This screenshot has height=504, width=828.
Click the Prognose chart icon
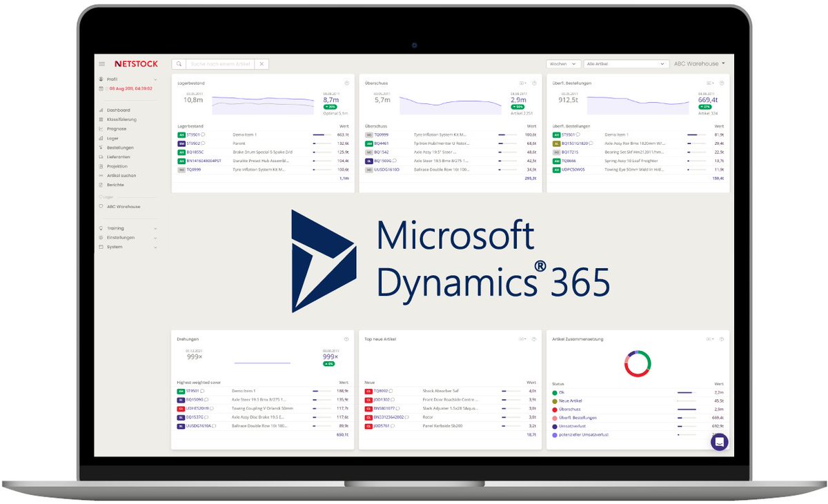click(x=101, y=128)
